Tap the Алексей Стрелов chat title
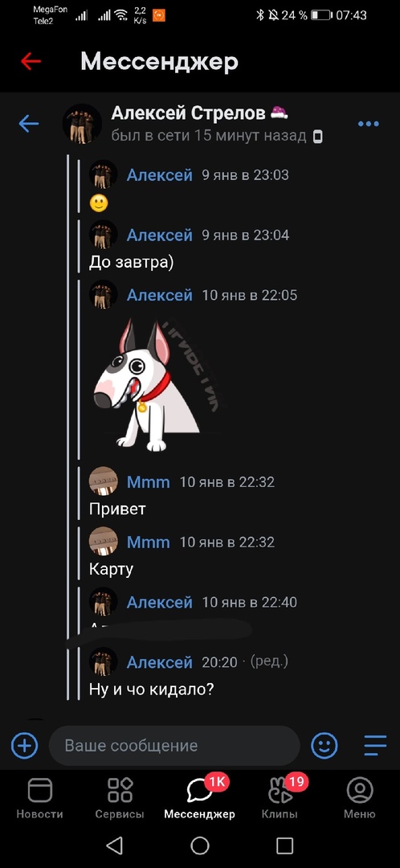The width and height of the screenshot is (400, 868). coord(188,113)
